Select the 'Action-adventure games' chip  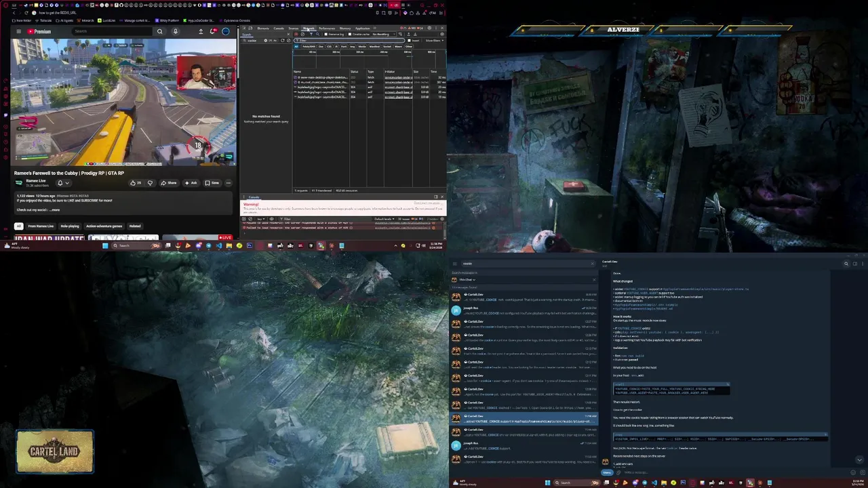point(104,226)
